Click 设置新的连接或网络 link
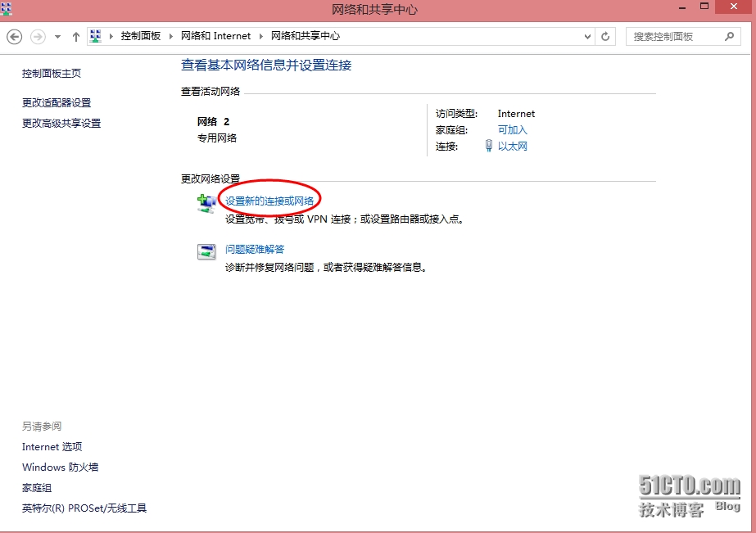The height and width of the screenshot is (533, 756). pos(269,201)
